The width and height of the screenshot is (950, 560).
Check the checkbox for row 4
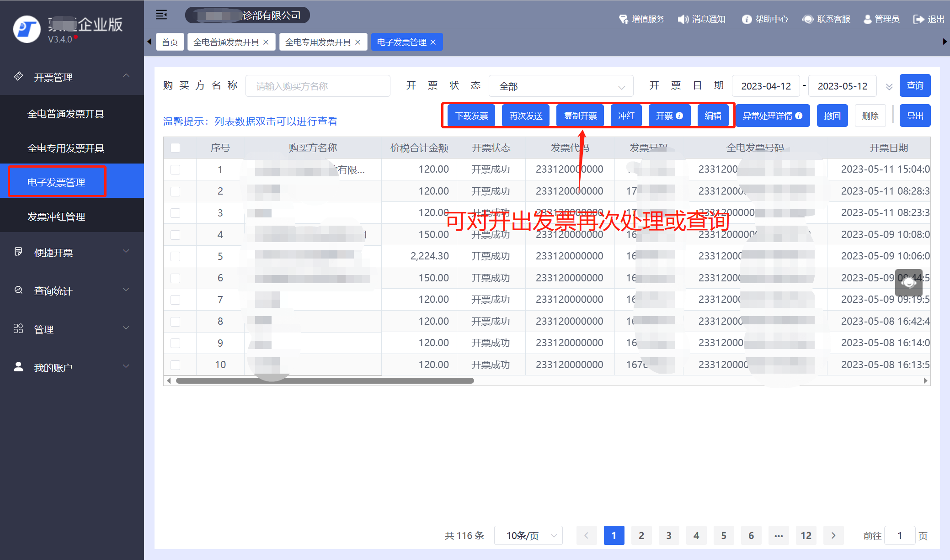[x=175, y=235]
